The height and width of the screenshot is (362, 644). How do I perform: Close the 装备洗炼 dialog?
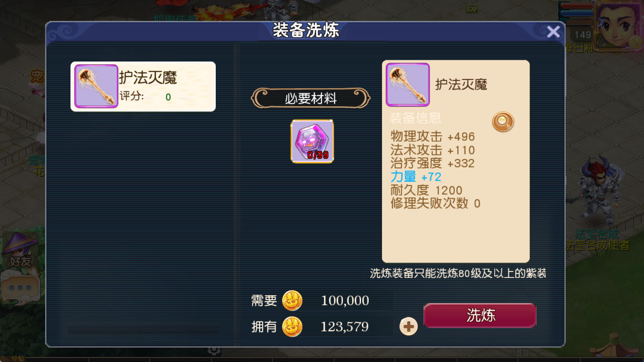tap(553, 31)
